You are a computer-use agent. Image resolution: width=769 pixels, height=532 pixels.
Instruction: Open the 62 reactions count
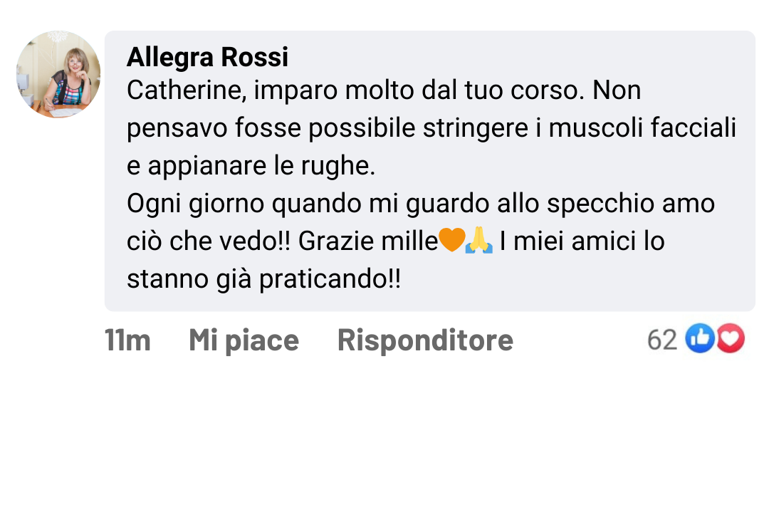point(661,340)
